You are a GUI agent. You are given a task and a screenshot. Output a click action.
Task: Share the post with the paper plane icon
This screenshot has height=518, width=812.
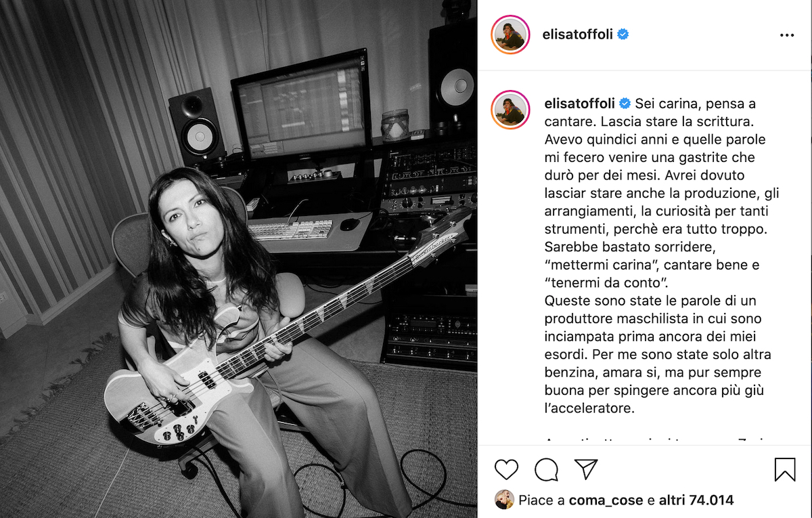pos(586,469)
